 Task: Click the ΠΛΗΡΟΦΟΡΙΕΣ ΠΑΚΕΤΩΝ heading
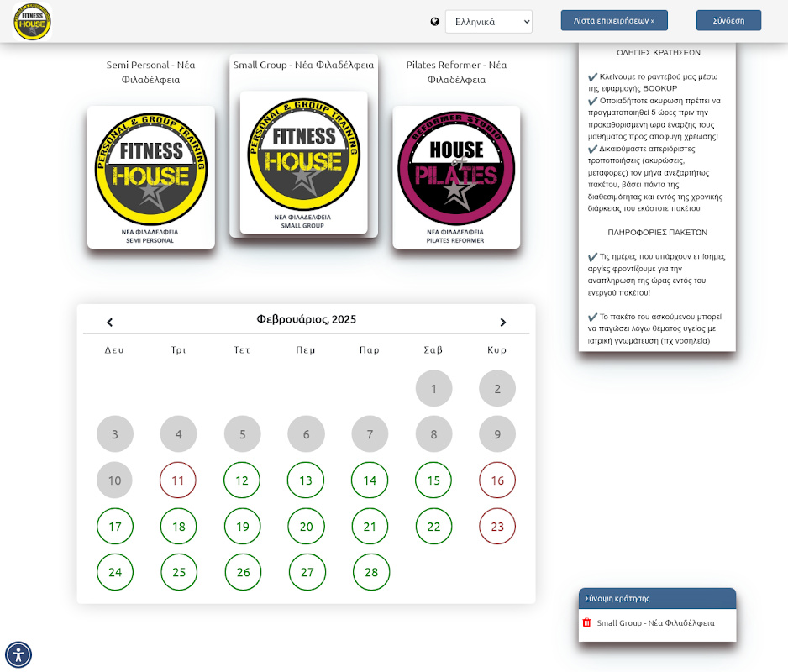657,232
